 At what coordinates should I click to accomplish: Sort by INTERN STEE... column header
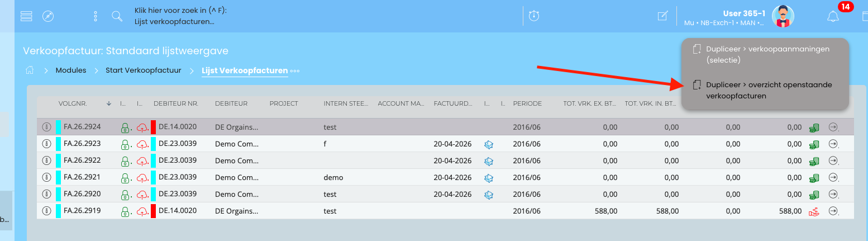[x=346, y=103]
